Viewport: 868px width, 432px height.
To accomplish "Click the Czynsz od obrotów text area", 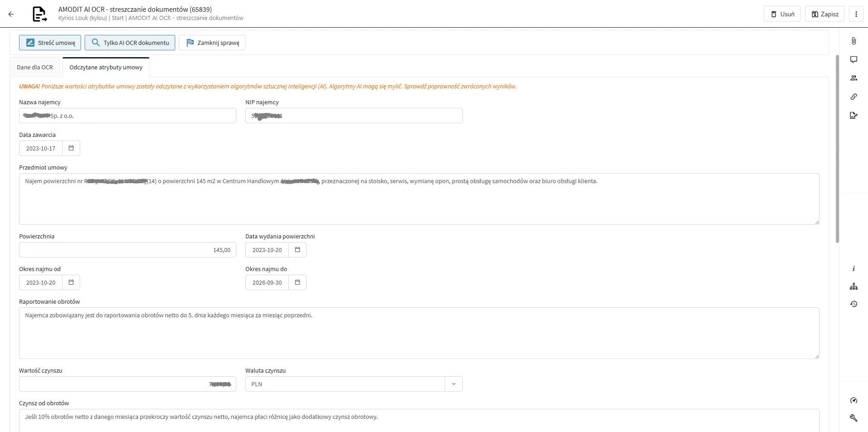I will (419, 421).
